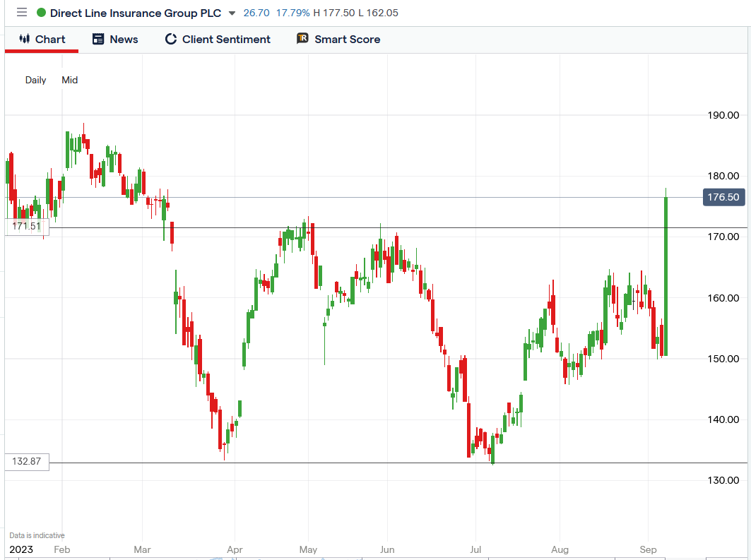Viewport: 751px width, 560px height.
Task: Select the 171.51 horizontal line label
Action: 27,227
